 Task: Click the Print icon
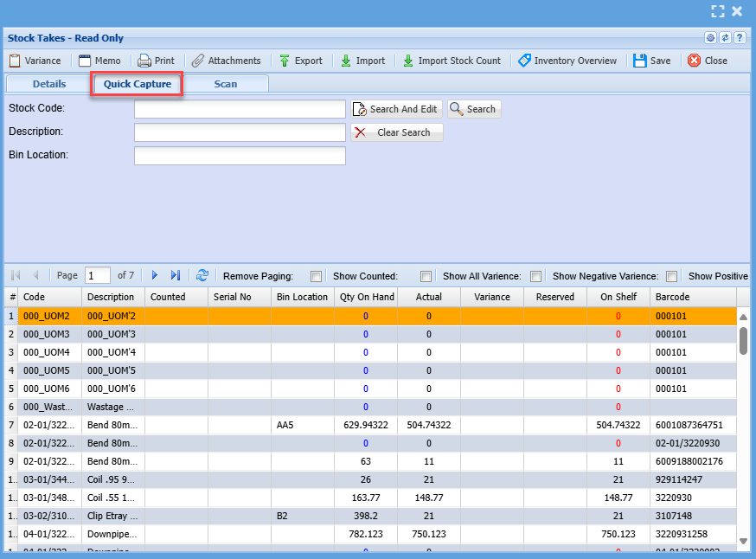144,61
